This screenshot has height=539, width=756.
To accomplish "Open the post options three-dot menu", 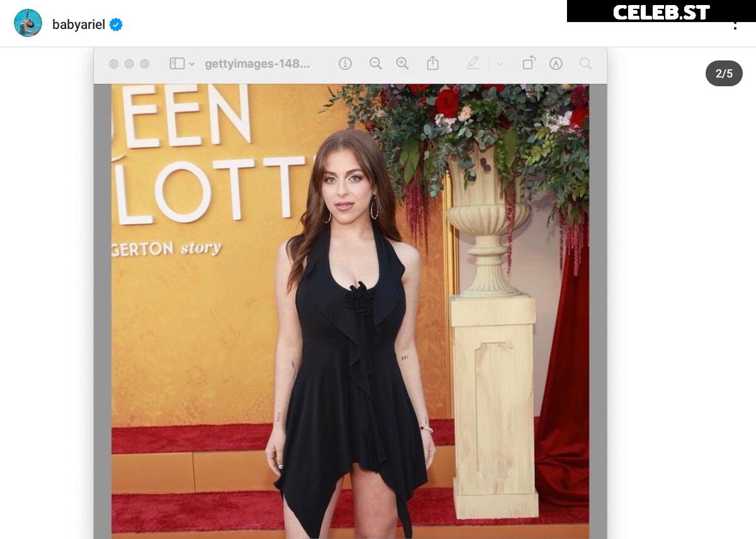I will tap(735, 25).
